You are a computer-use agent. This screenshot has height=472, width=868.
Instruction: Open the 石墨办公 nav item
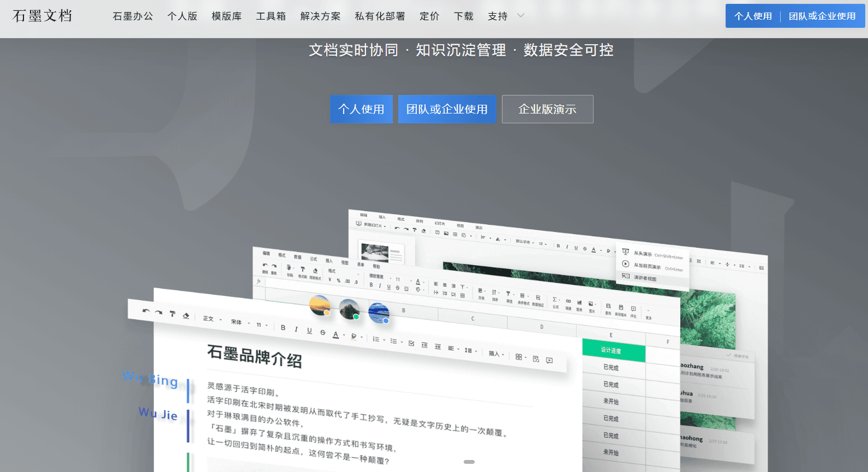point(133,16)
